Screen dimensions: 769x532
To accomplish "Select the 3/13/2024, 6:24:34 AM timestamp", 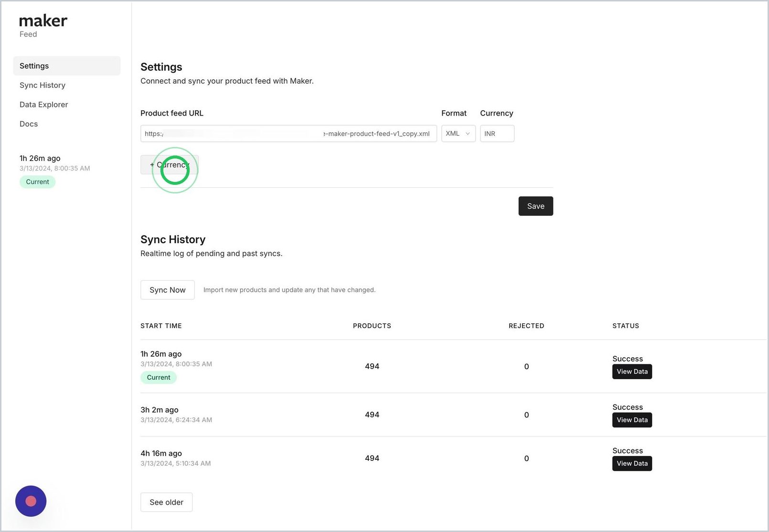I will click(176, 420).
